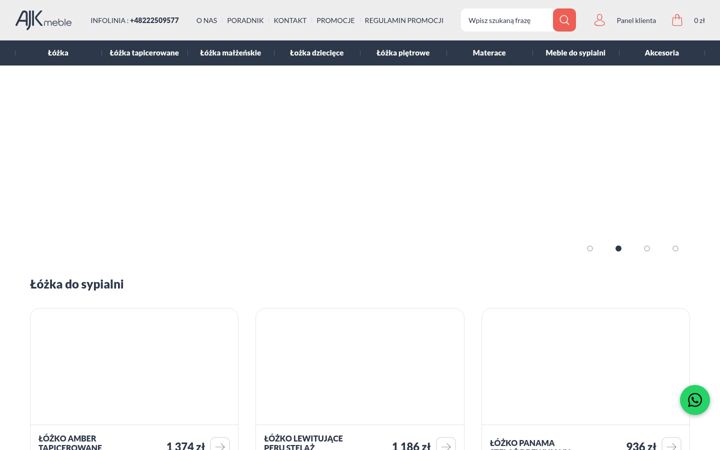Click the Łóżka do sypialni heading

pos(77,284)
